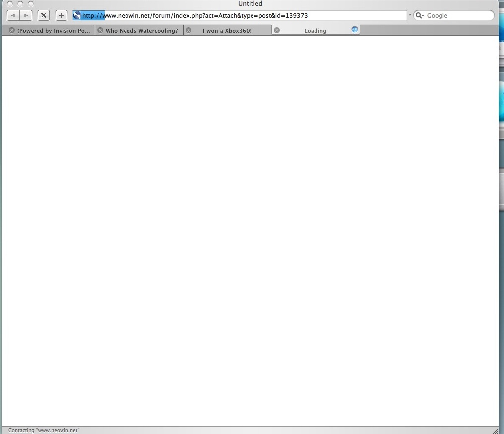The image size is (504, 434).
Task: Switch to the 'Who Needs Watercooling?' tab
Action: [141, 30]
